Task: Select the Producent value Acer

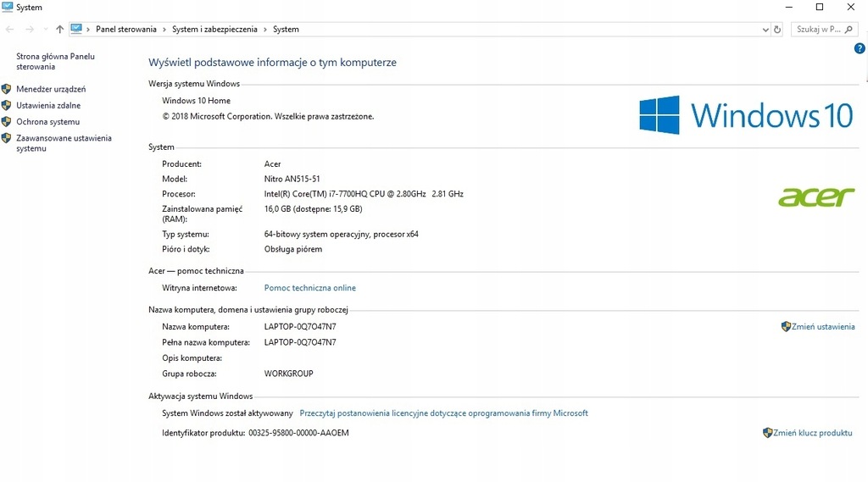Action: tap(272, 163)
